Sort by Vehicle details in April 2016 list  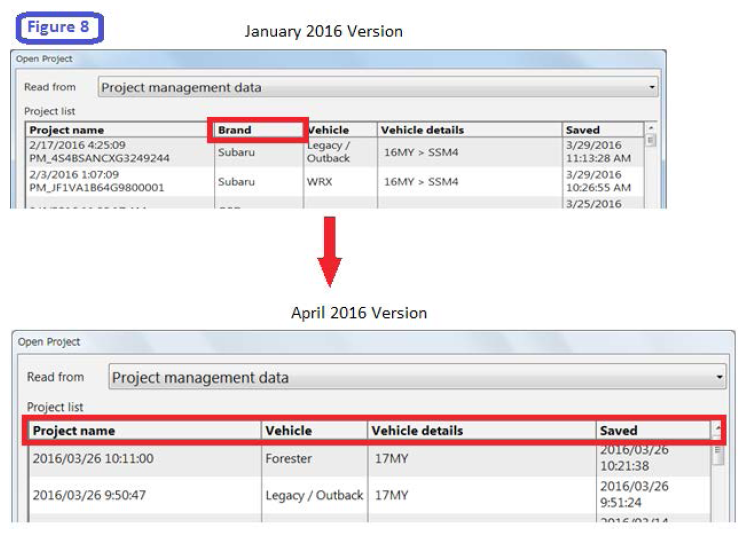point(480,431)
